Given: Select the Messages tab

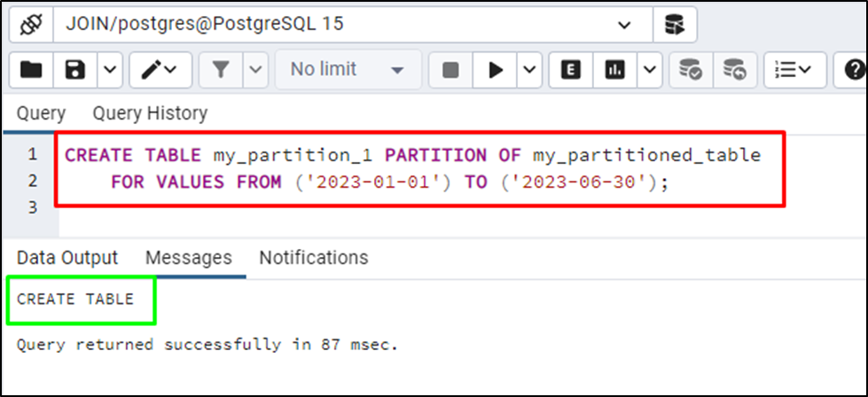Looking at the screenshot, I should point(189,258).
